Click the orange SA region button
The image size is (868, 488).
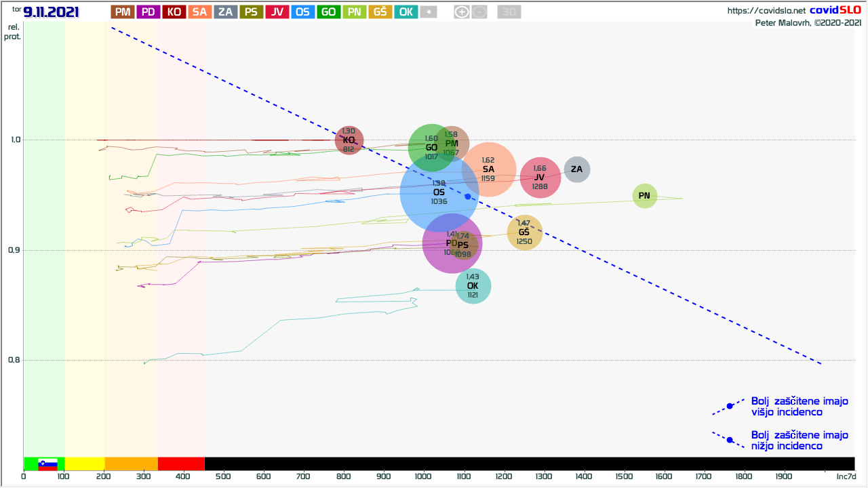pos(200,12)
